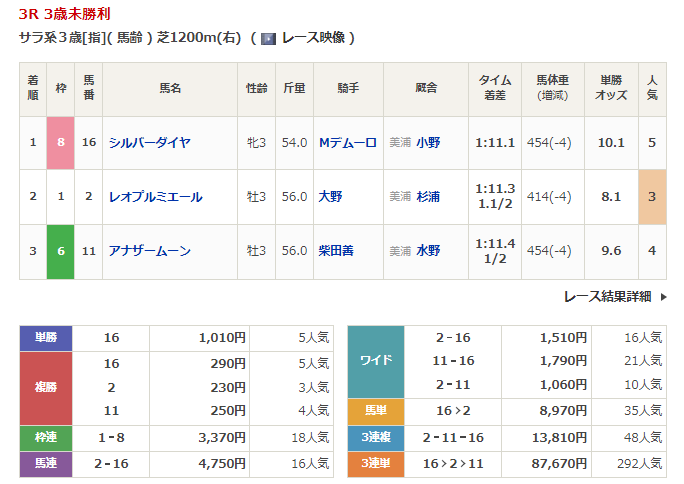Click the pink frame number 8 box
Screen dimensions: 684x484
(x=61, y=142)
